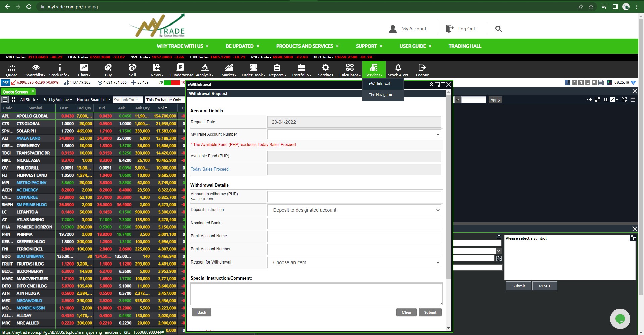The image size is (644, 335).
Task: Open the Sort by Volume dropdown
Action: tap(57, 100)
